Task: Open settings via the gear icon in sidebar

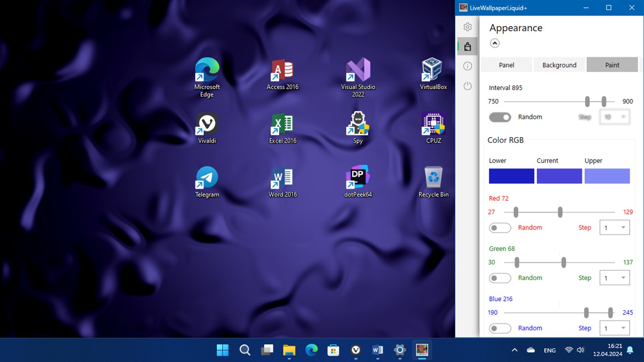Action: [467, 27]
